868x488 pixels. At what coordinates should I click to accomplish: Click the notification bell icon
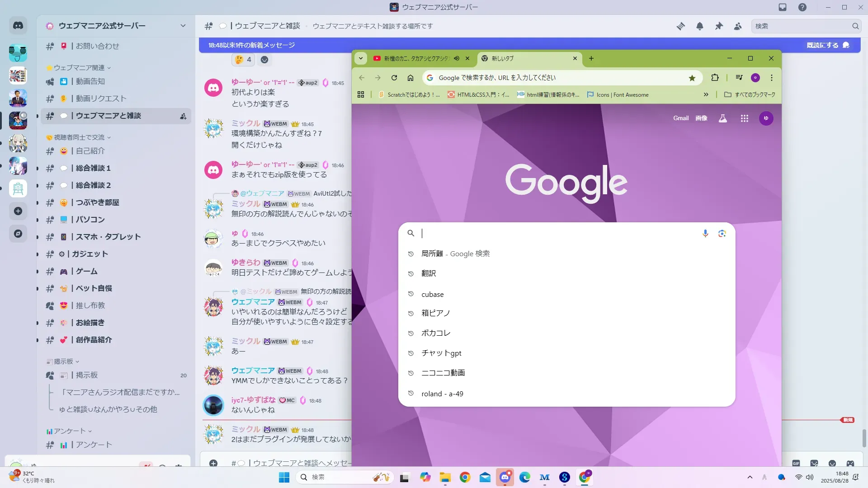click(x=699, y=26)
